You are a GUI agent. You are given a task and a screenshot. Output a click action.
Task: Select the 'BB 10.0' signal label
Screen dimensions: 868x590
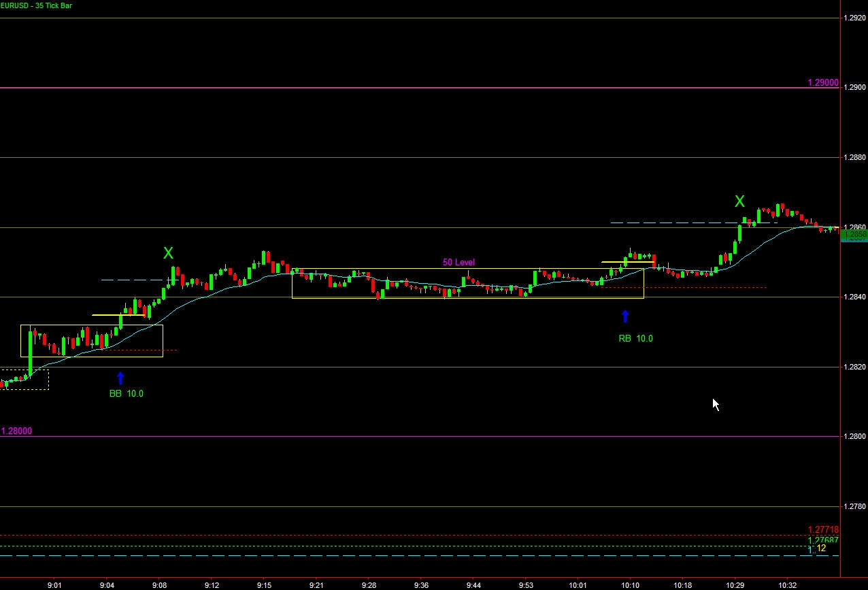[127, 393]
